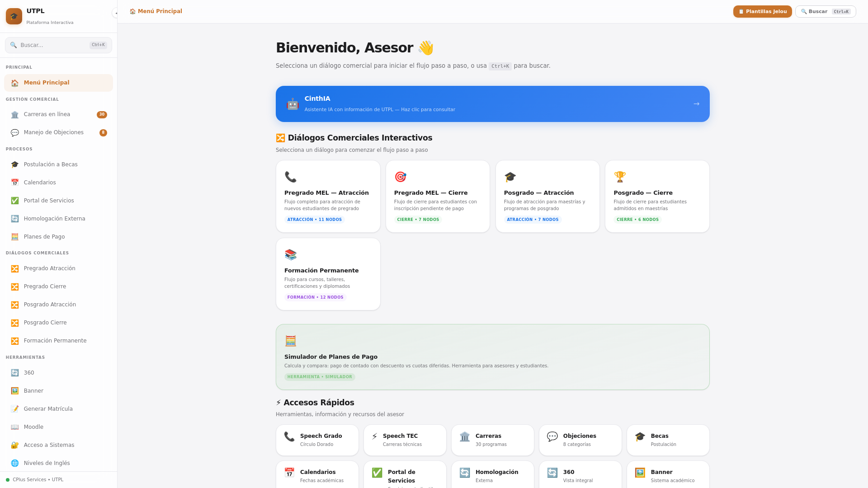This screenshot has width=868, height=488.
Task: Click the Niveles de Inglés globe icon
Action: pos(15,463)
